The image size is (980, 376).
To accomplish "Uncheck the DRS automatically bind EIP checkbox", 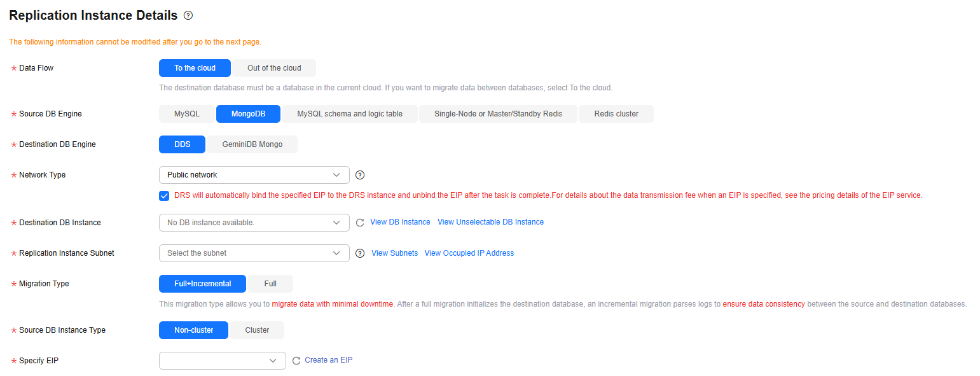I will coord(164,195).
